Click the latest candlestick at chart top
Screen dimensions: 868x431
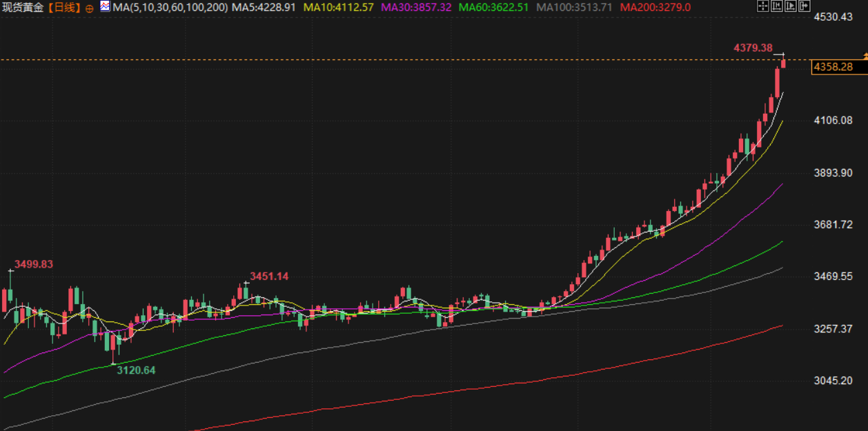point(783,62)
